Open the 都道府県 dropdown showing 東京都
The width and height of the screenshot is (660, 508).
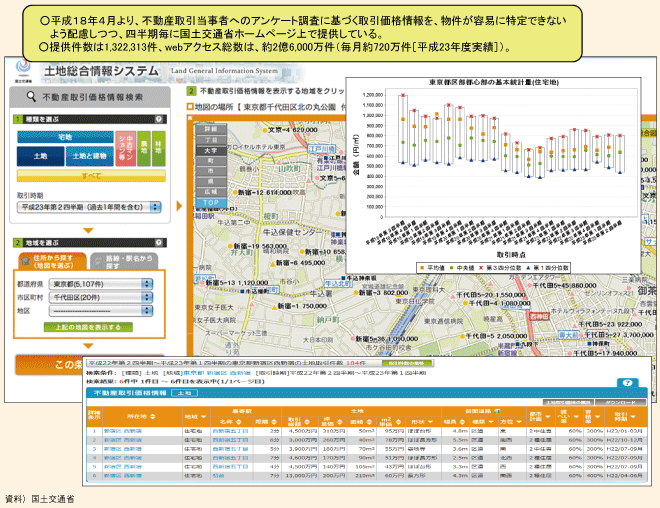click(101, 284)
